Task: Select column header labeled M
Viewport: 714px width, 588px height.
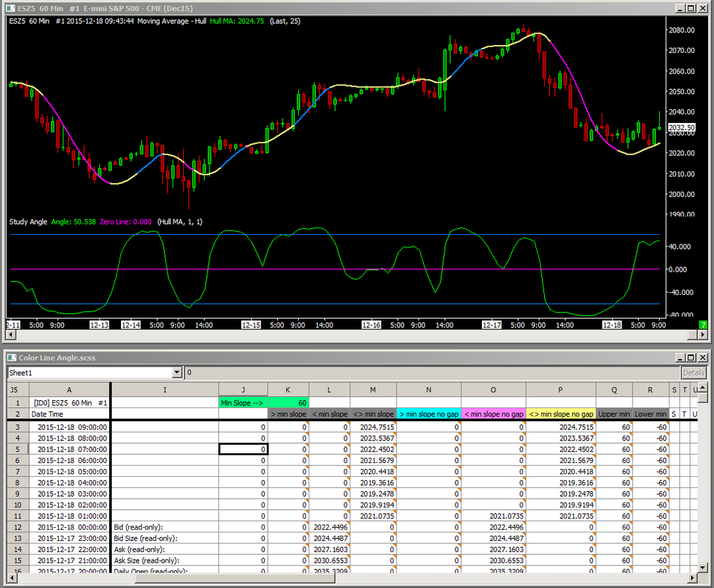Action: point(373,390)
